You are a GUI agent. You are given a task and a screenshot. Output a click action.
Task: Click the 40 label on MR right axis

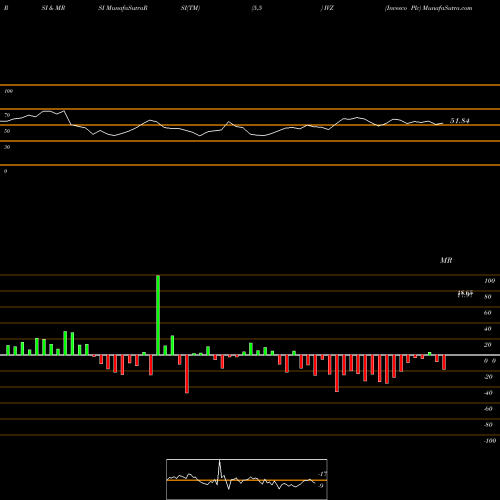pos(488,329)
